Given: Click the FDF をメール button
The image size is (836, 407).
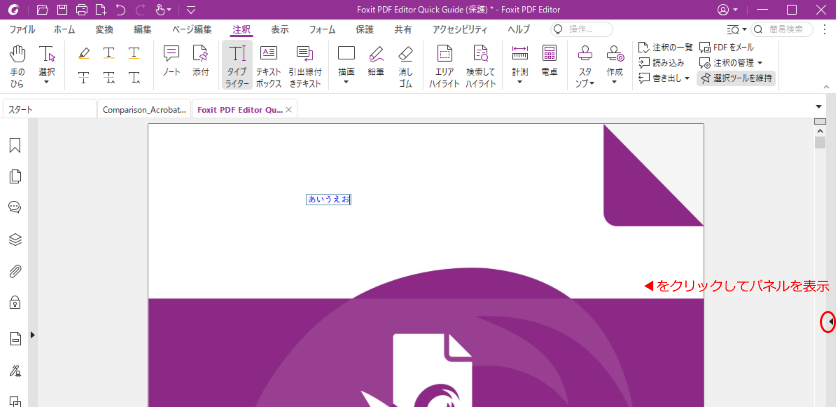Looking at the screenshot, I should point(726,47).
